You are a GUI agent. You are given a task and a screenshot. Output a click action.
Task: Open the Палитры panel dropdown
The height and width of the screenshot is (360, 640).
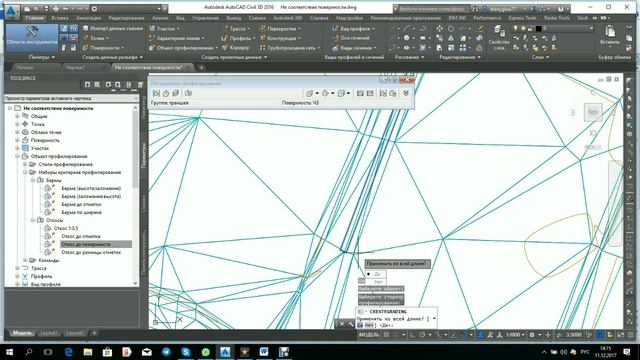tap(42, 57)
